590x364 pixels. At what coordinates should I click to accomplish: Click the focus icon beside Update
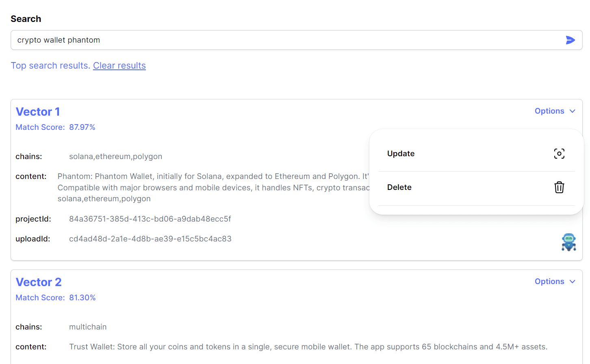pos(559,153)
